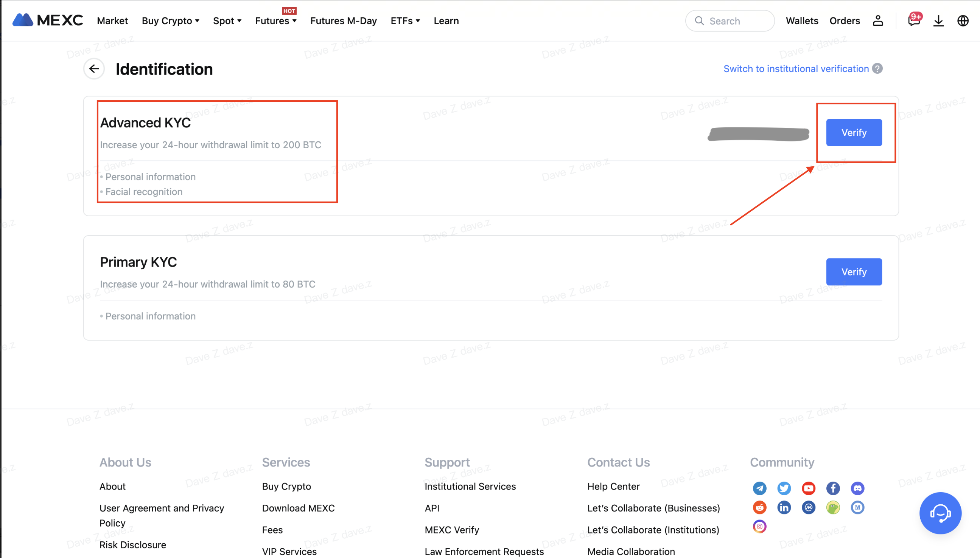Open the Telegram community icon
The image size is (980, 558).
click(x=759, y=488)
